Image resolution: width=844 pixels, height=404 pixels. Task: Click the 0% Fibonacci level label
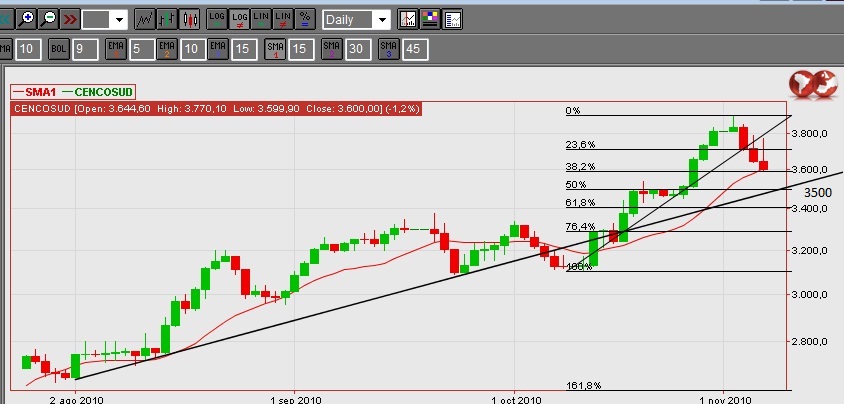tap(573, 111)
